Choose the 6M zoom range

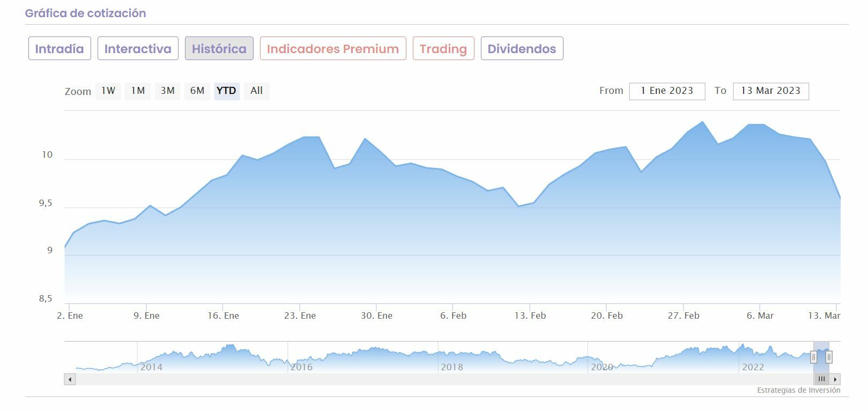click(197, 91)
